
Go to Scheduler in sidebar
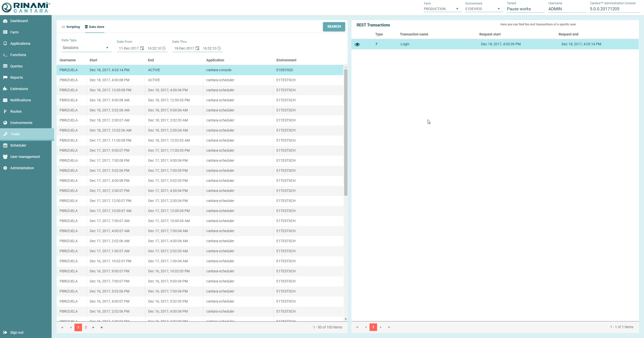coord(18,145)
